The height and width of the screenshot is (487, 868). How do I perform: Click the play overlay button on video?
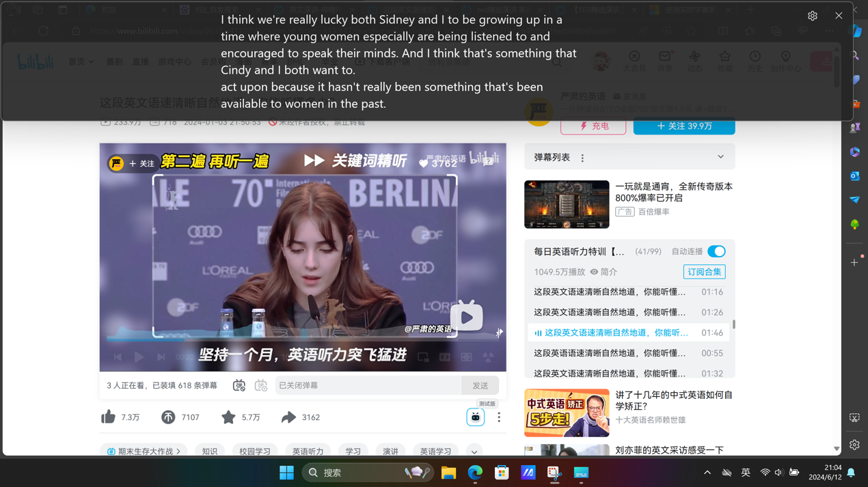pyautogui.click(x=467, y=318)
